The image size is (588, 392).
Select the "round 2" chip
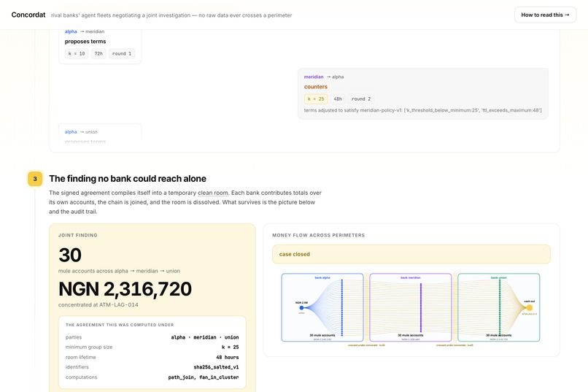click(x=361, y=99)
